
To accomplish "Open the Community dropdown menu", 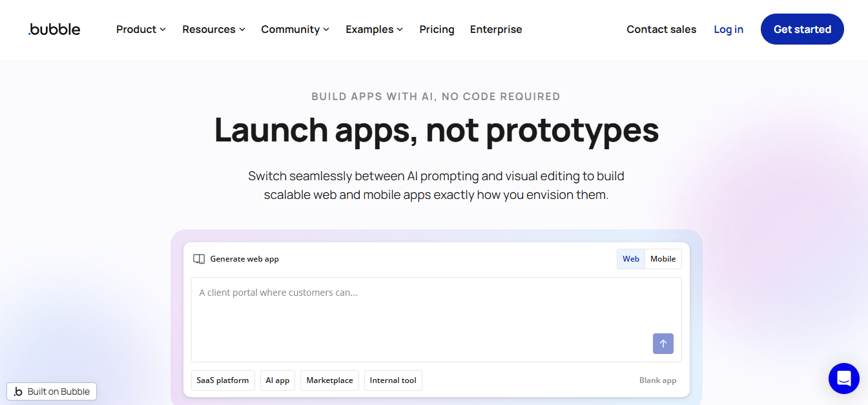I will (x=294, y=29).
